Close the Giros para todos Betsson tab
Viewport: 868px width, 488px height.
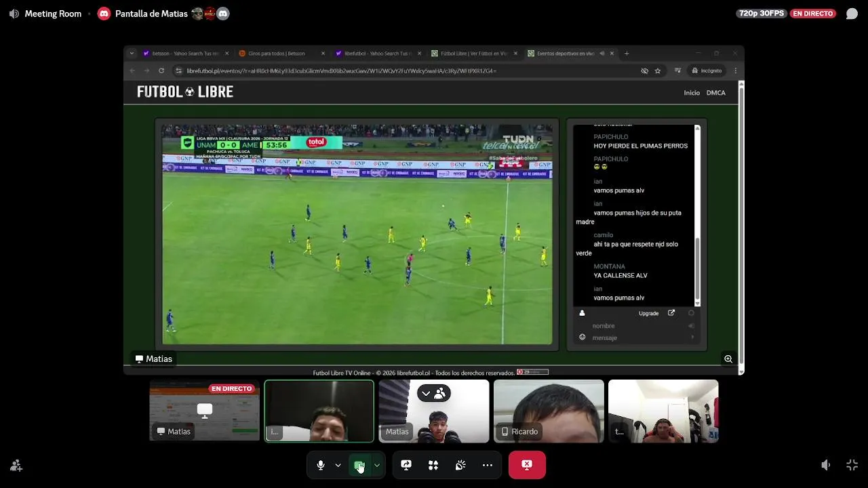[x=323, y=54]
